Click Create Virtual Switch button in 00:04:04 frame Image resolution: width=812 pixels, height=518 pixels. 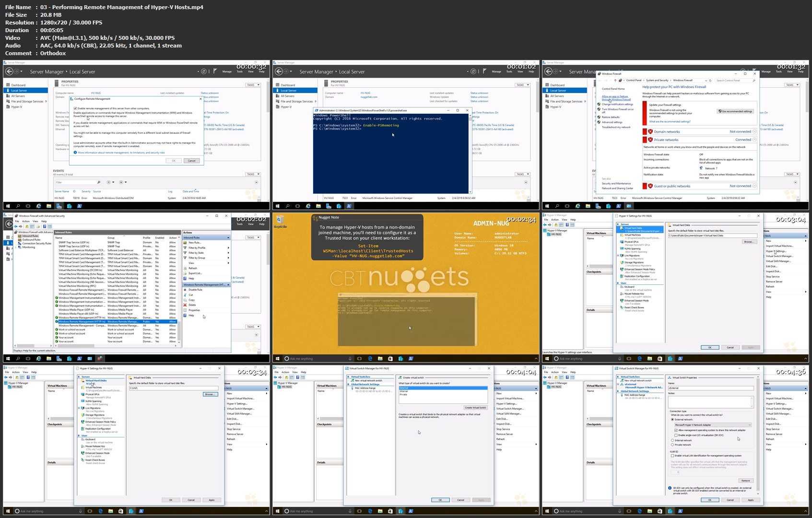coord(475,408)
